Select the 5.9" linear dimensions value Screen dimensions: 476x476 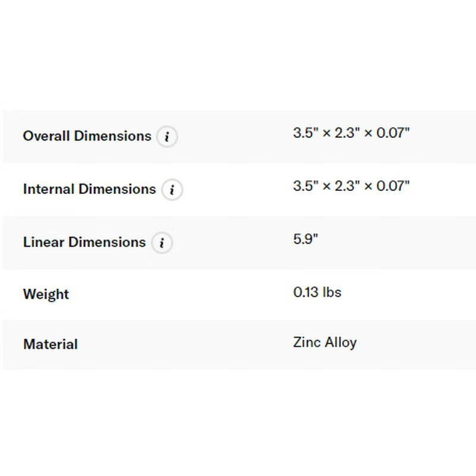[x=305, y=239]
